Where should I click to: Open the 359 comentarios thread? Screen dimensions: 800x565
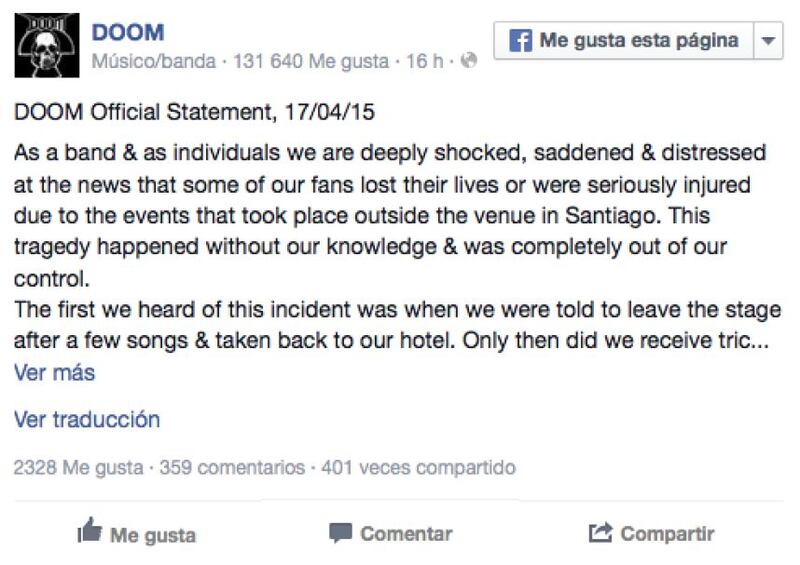click(232, 467)
